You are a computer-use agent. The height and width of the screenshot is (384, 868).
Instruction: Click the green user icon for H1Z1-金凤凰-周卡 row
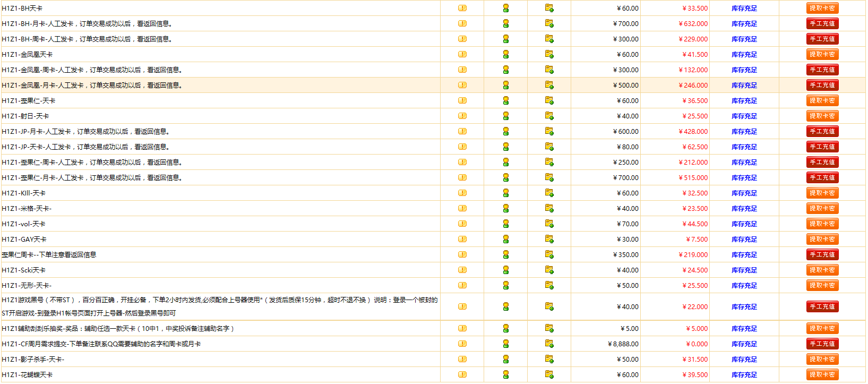(506, 70)
